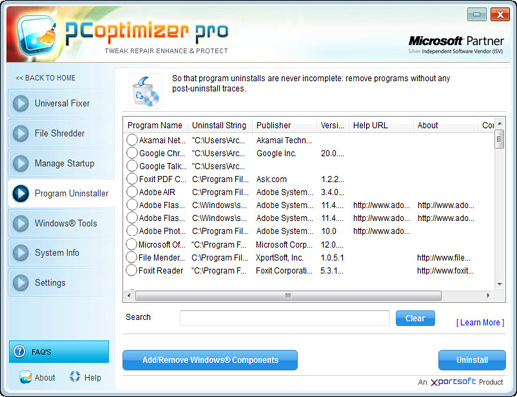Screen dimensions: 517x397
Task: Click the System Info arrow icon
Action: 21,253
